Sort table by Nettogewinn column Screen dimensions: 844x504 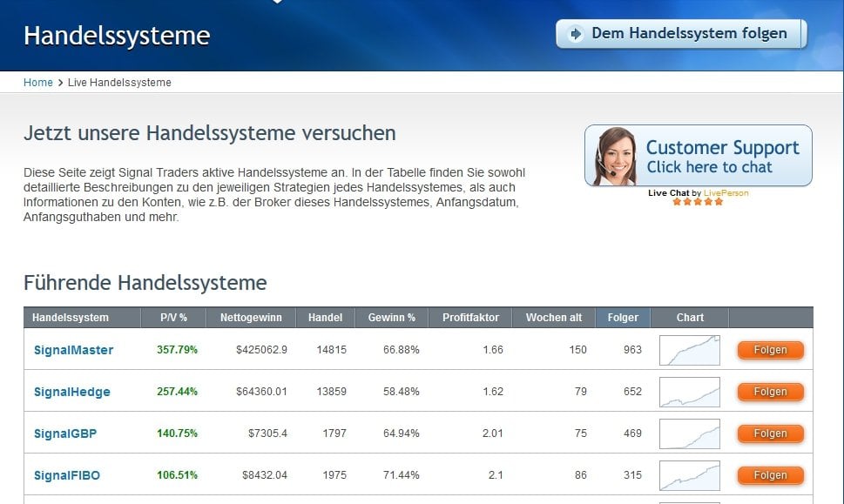click(251, 318)
